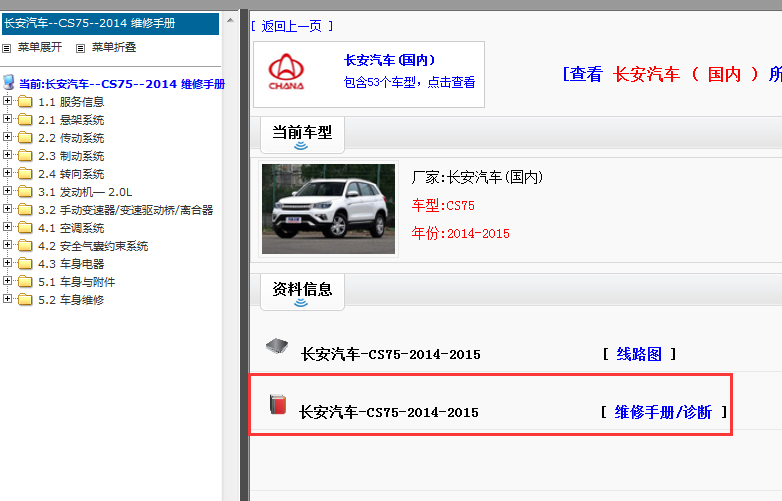Select 4.3 车身电器 in the tree

coord(71,264)
